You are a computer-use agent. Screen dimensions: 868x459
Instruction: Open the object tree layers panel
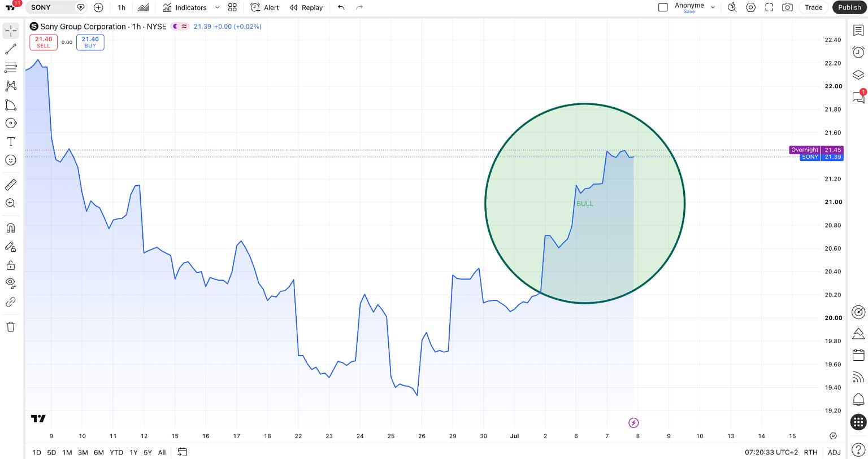[x=858, y=75]
